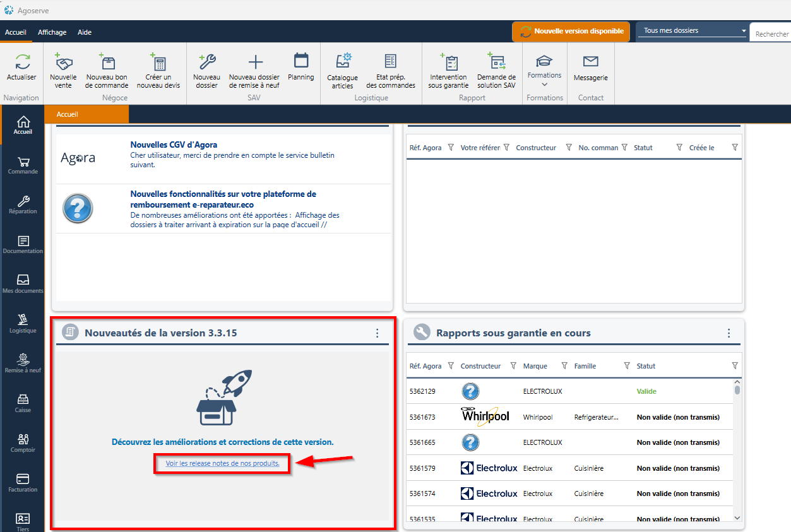Click the rocket box illustration
Viewport: 791px width, 532px height.
[x=224, y=398]
